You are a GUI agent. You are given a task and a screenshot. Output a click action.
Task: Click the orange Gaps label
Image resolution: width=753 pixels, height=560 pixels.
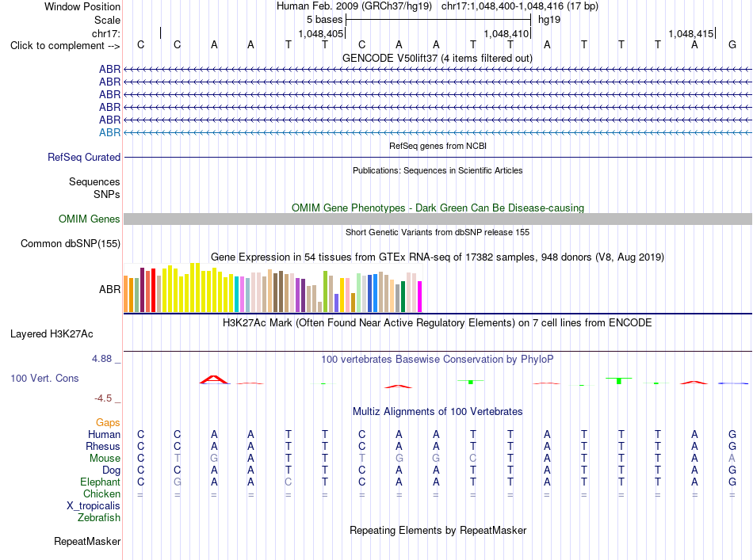click(x=108, y=422)
